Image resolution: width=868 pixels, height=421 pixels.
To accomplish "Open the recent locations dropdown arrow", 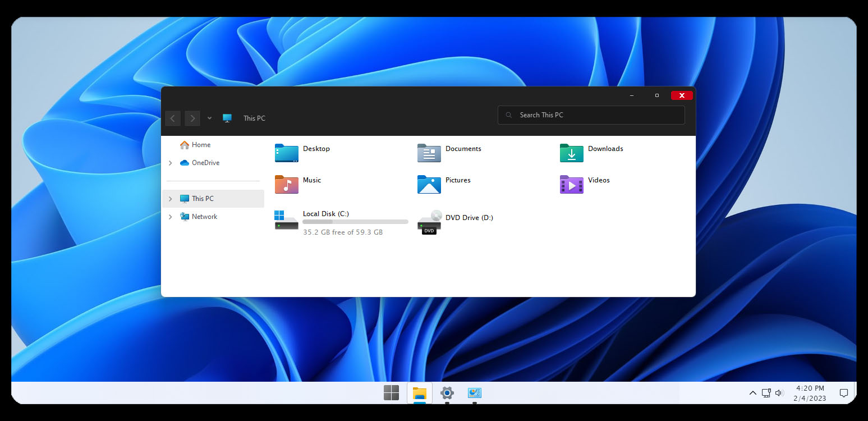I will coord(209,118).
